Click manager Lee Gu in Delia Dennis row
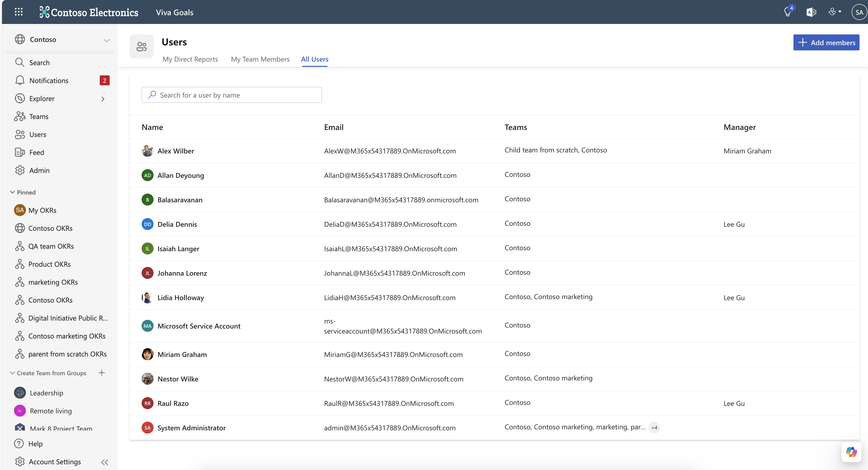Viewport: 868px width, 470px height. [734, 224]
